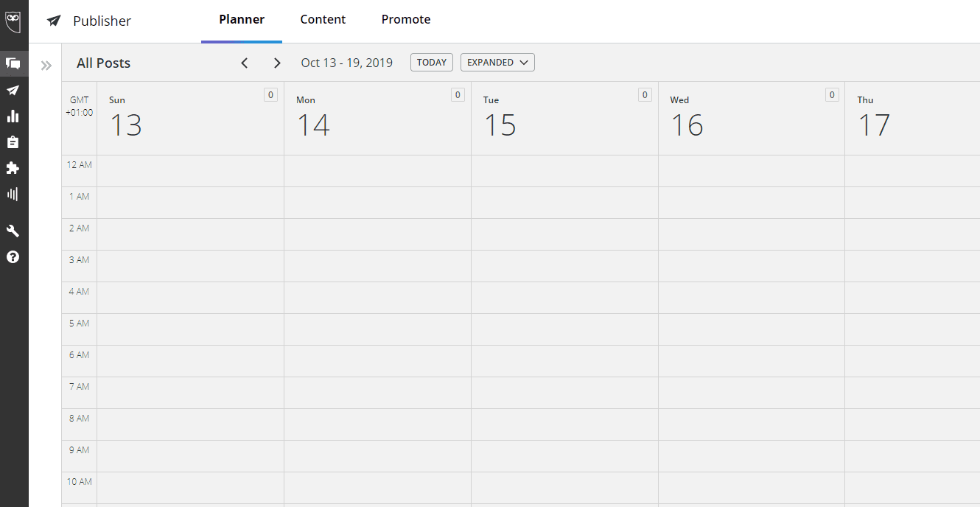Select the Tuesday 15 slot at 3 AM
The image size is (980, 507).
pos(564,266)
